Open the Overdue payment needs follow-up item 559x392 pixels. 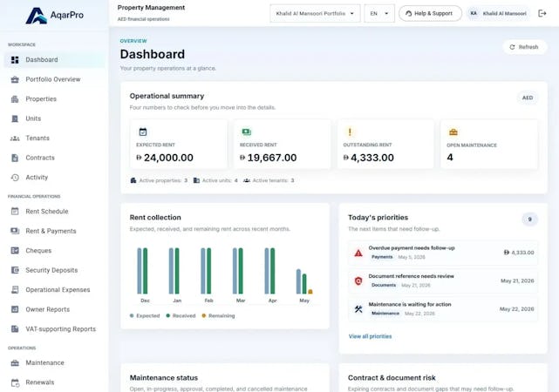click(x=443, y=253)
